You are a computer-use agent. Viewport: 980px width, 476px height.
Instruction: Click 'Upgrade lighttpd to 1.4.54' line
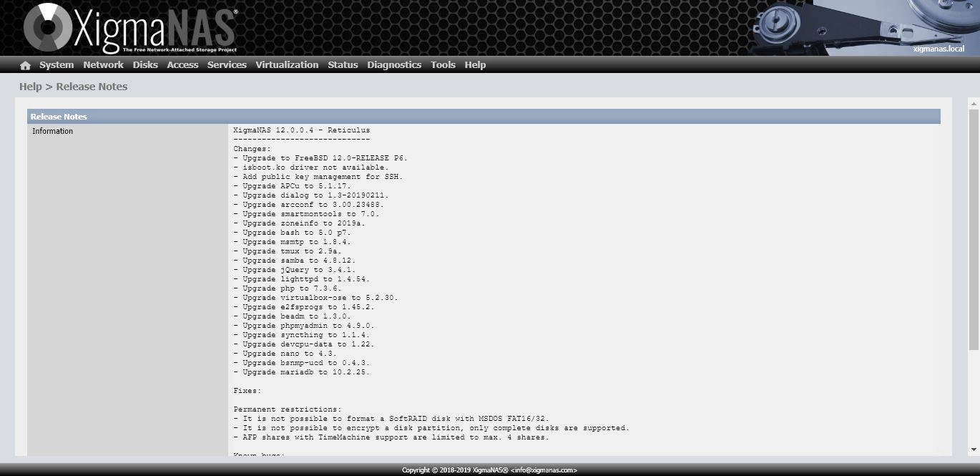(x=302, y=279)
